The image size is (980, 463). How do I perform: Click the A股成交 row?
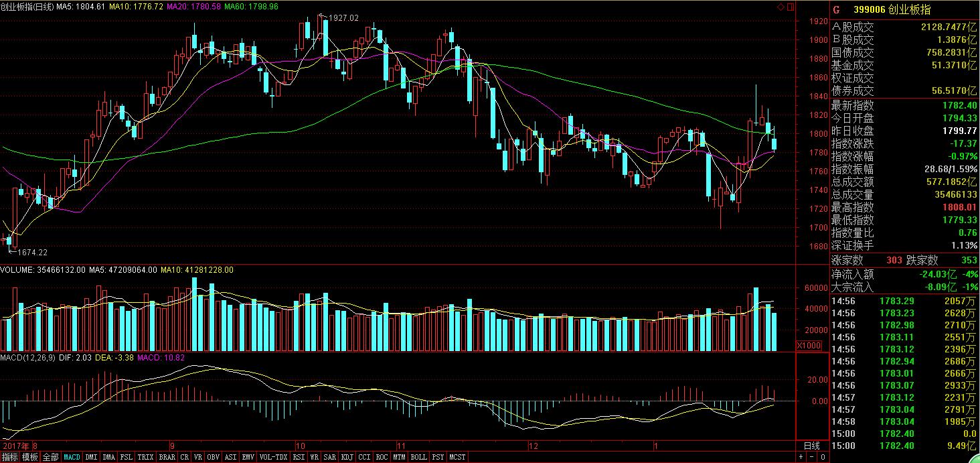coord(904,27)
